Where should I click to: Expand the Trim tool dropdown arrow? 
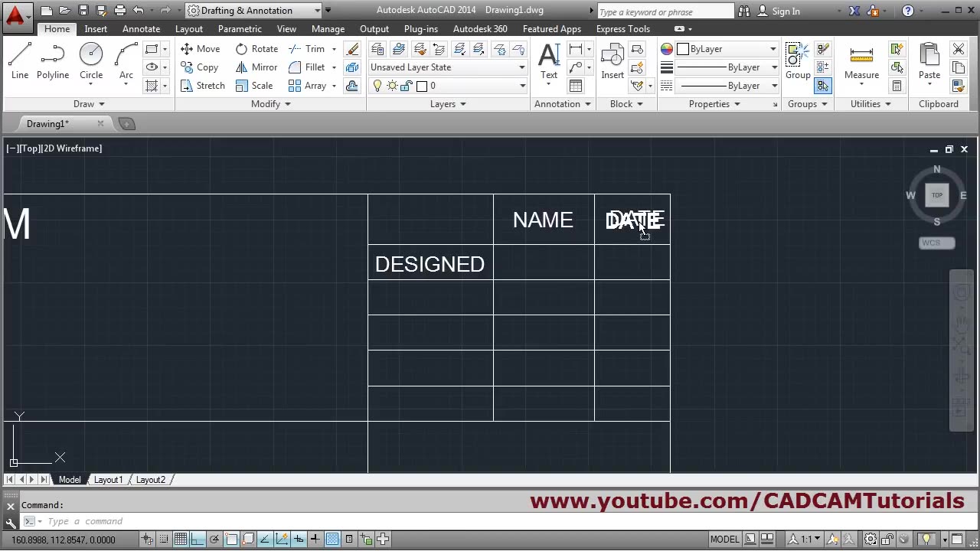pos(334,49)
